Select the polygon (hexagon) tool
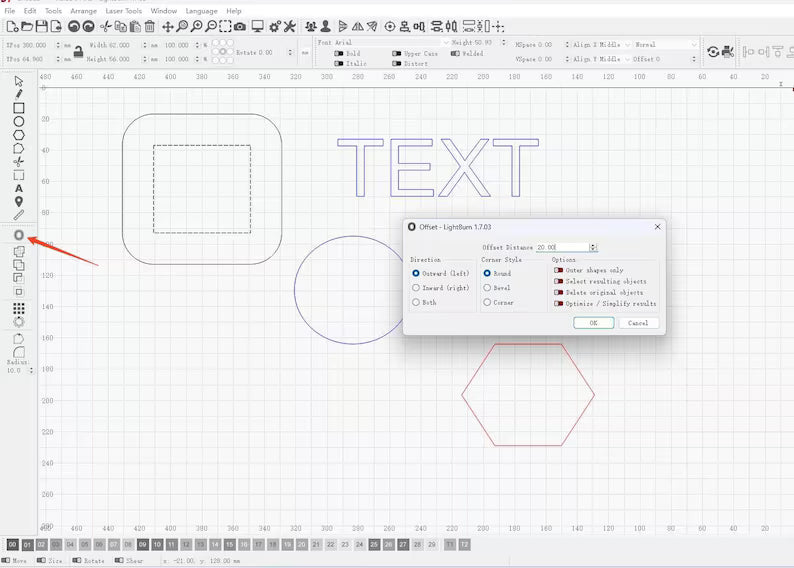This screenshot has width=794, height=568. pos(19,135)
